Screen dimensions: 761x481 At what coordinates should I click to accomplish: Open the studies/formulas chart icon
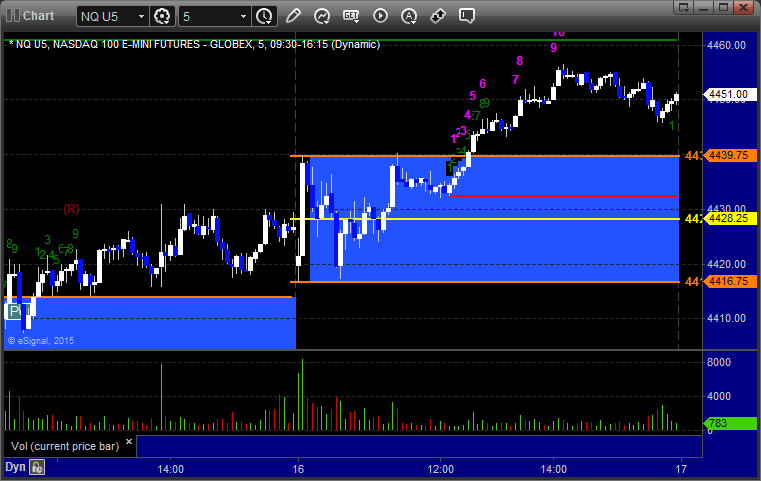pyautogui.click(x=322, y=16)
